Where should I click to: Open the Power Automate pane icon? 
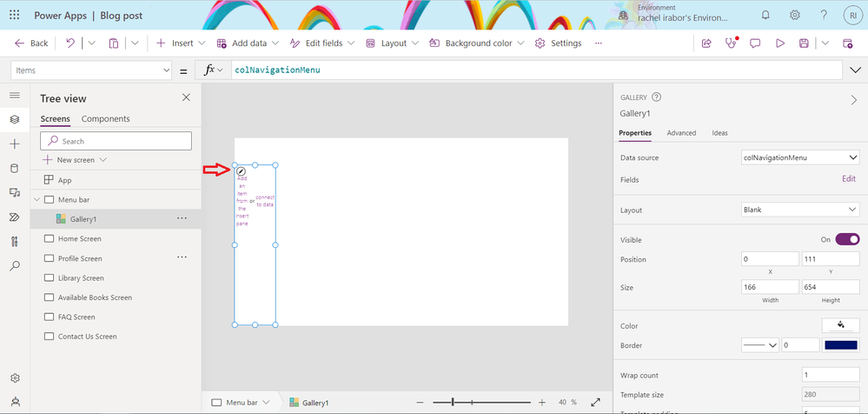[x=15, y=217]
